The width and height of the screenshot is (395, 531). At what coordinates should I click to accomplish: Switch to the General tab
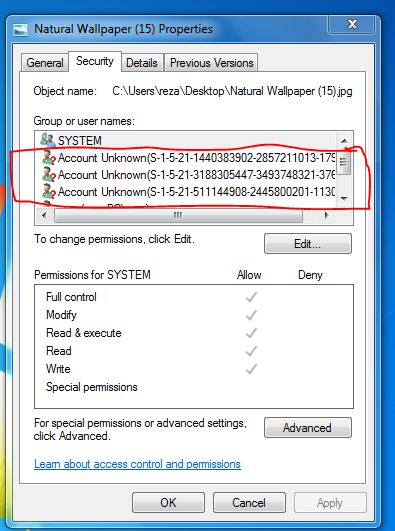pos(45,63)
